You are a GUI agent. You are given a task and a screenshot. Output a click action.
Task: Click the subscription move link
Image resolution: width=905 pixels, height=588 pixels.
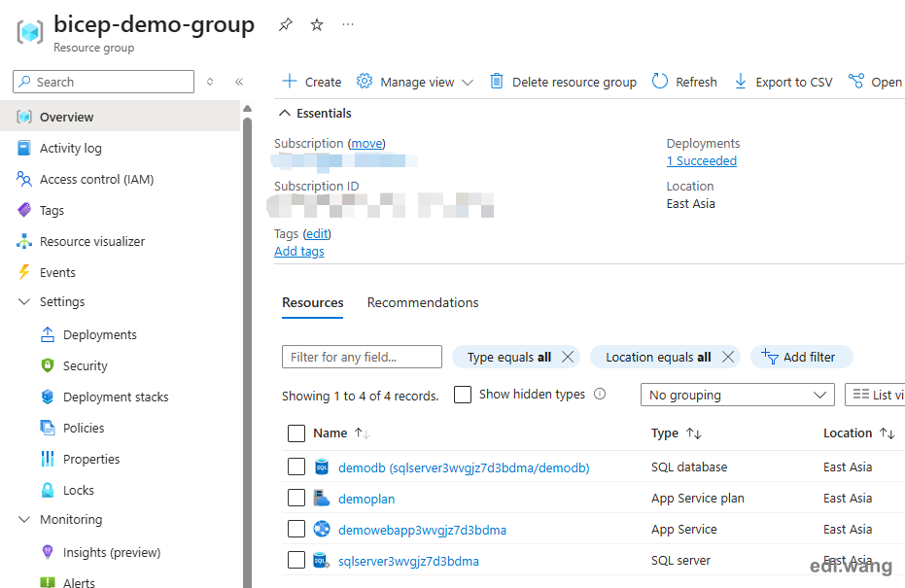click(366, 143)
